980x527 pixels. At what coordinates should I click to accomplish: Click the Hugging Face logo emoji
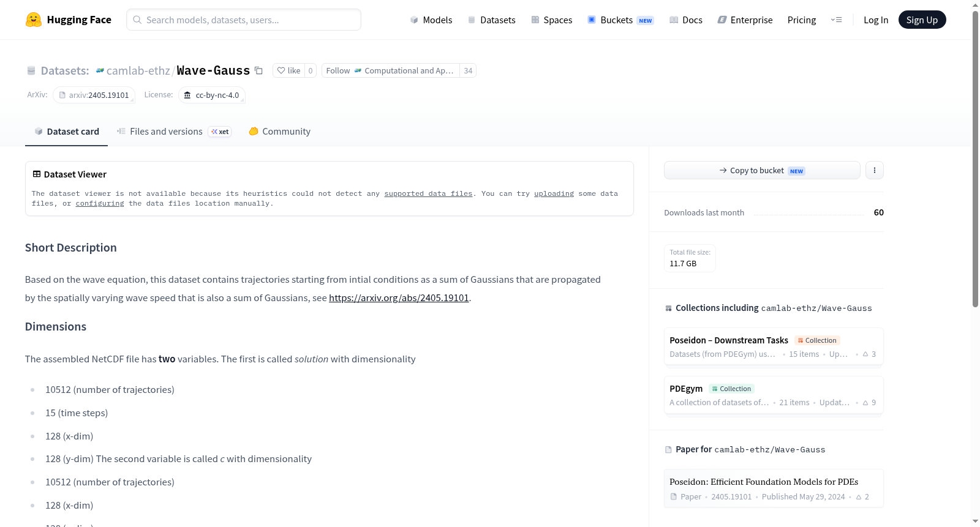(34, 20)
